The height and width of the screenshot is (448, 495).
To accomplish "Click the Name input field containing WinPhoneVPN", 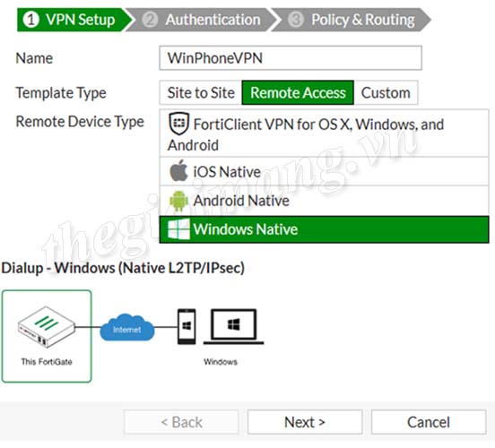I will point(291,57).
